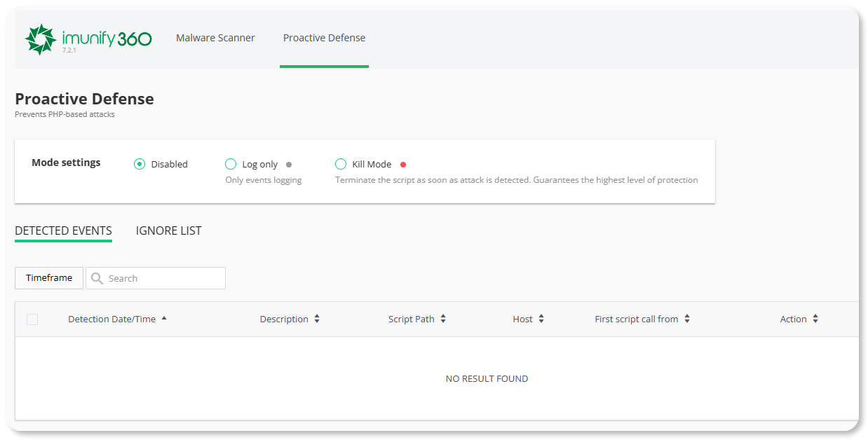Viewport: 868px width, 440px height.
Task: Select the Log only mode radio button
Action: [x=231, y=164]
